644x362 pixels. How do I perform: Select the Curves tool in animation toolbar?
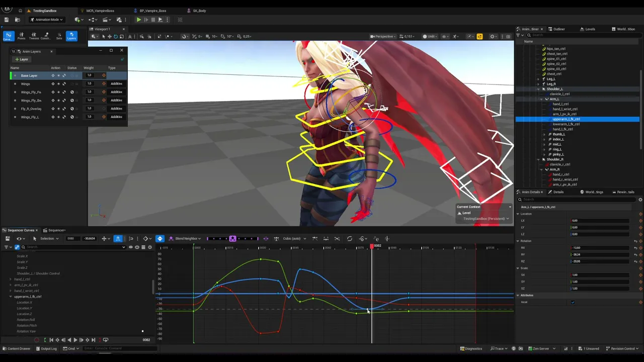8,36
